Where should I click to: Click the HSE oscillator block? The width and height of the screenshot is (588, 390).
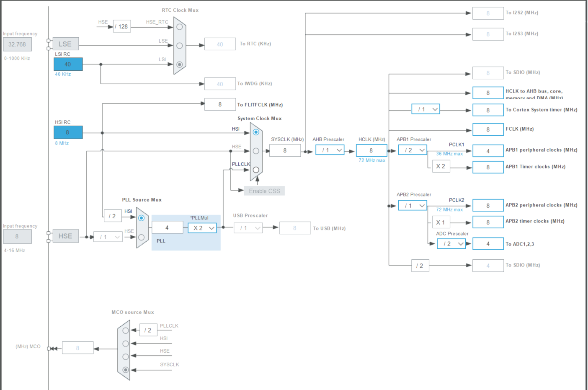click(x=66, y=236)
